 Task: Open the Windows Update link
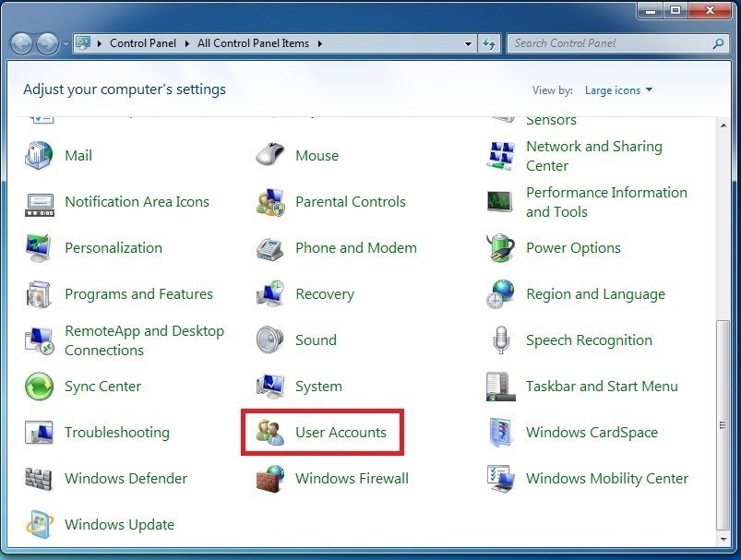tap(120, 524)
